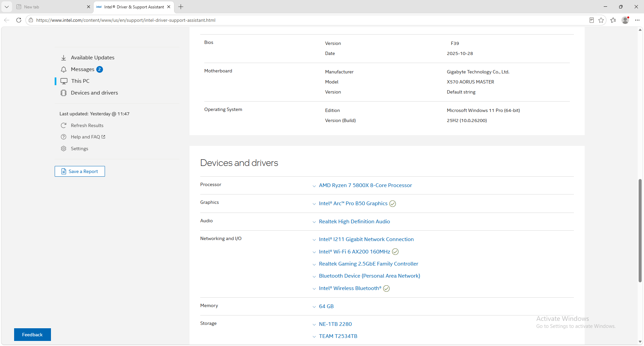Image resolution: width=644 pixels, height=346 pixels.
Task: Click the browser back arrow
Action: [x=7, y=20]
